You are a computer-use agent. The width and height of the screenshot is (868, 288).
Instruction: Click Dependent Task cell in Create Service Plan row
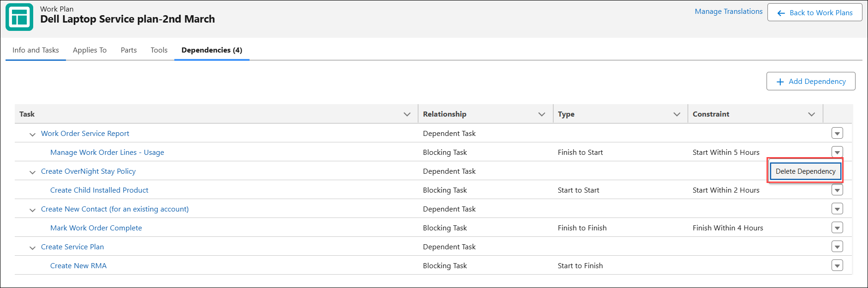449,247
